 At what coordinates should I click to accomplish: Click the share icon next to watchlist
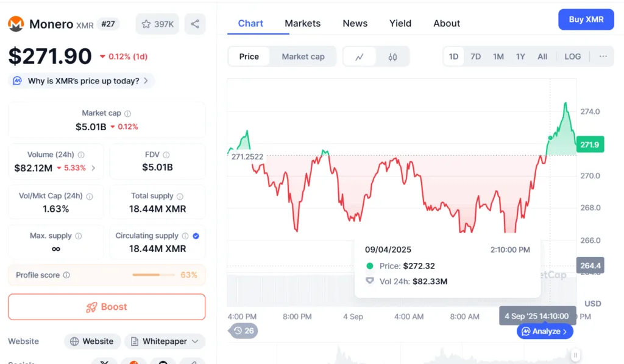(195, 24)
